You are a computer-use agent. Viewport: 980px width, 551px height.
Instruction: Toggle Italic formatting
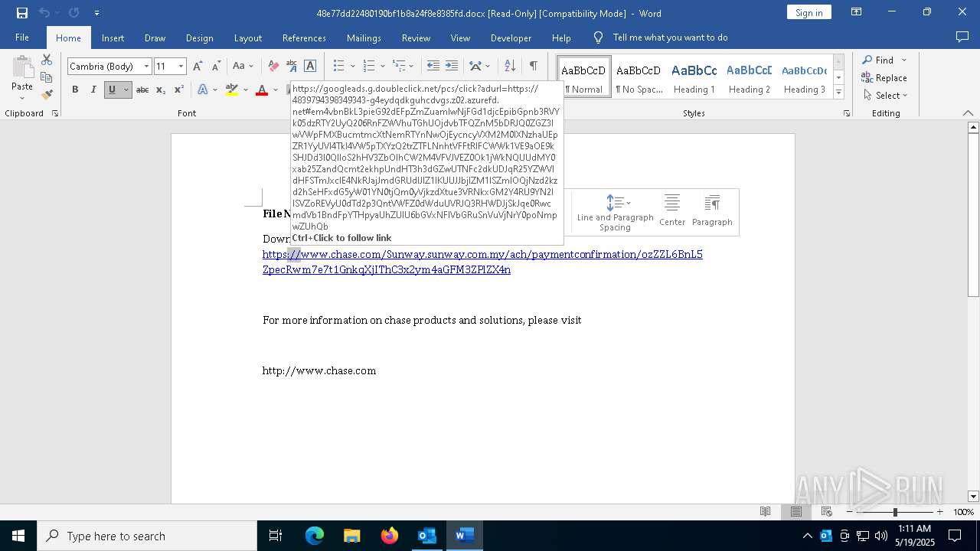click(93, 90)
